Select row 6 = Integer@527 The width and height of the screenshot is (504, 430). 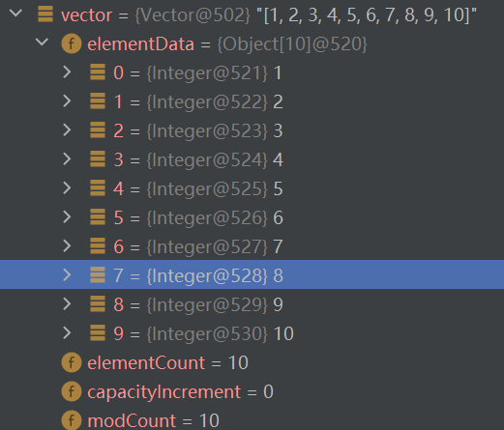pos(252,246)
